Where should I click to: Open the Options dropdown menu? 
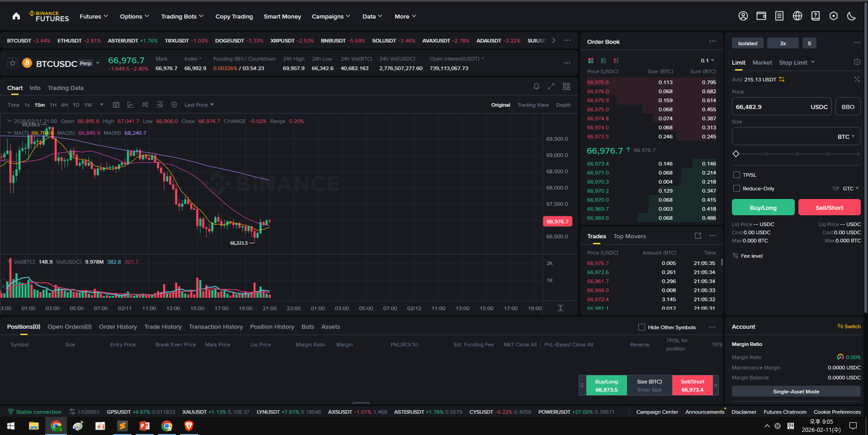pos(134,16)
